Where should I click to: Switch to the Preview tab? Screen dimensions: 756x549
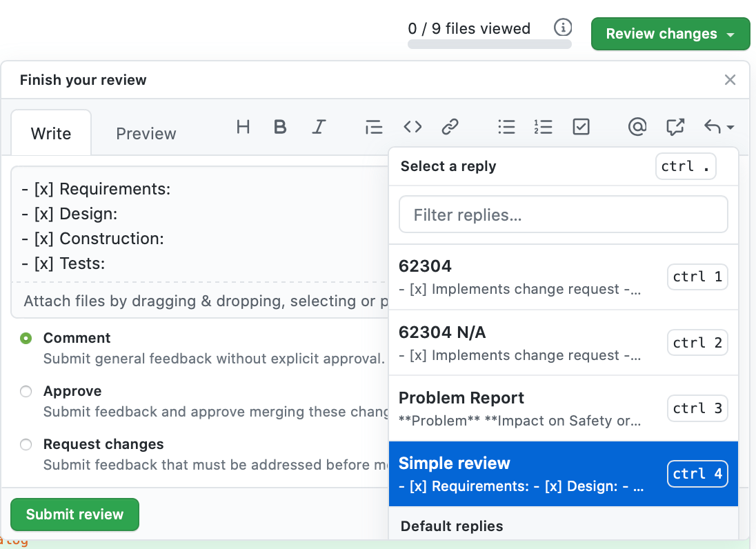tap(146, 133)
